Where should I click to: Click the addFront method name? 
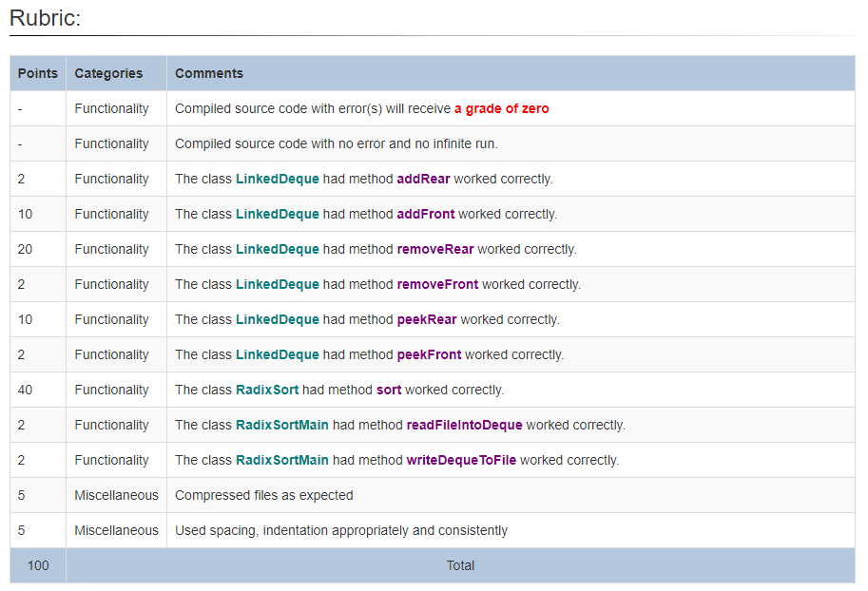point(426,214)
